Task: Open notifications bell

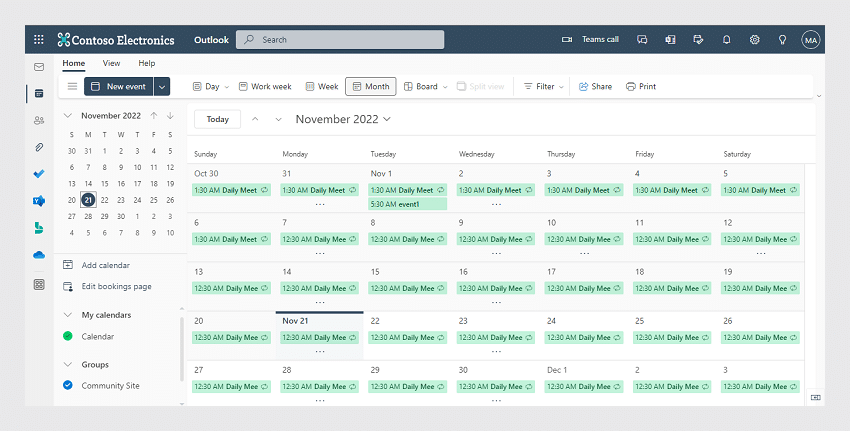Action: click(726, 40)
